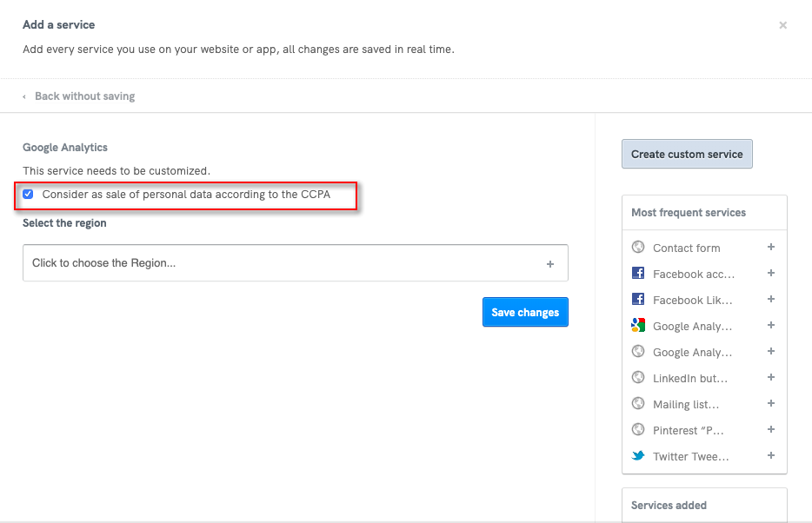Click the plus sign inside the Region field

550,264
